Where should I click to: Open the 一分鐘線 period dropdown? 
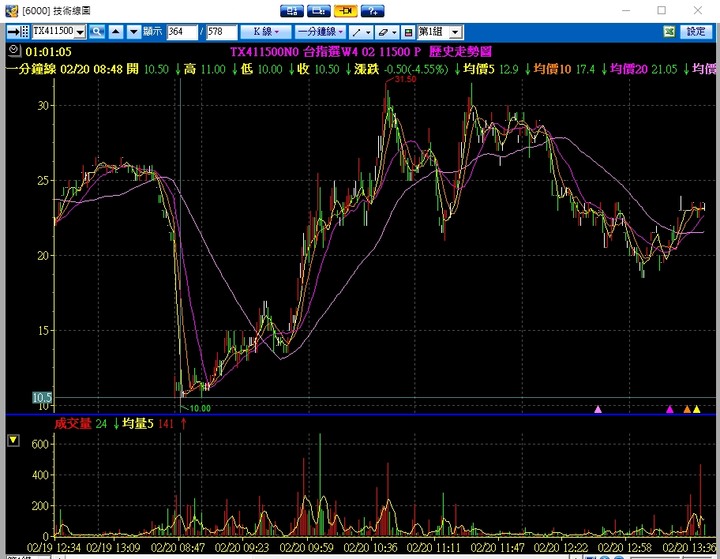(x=320, y=32)
